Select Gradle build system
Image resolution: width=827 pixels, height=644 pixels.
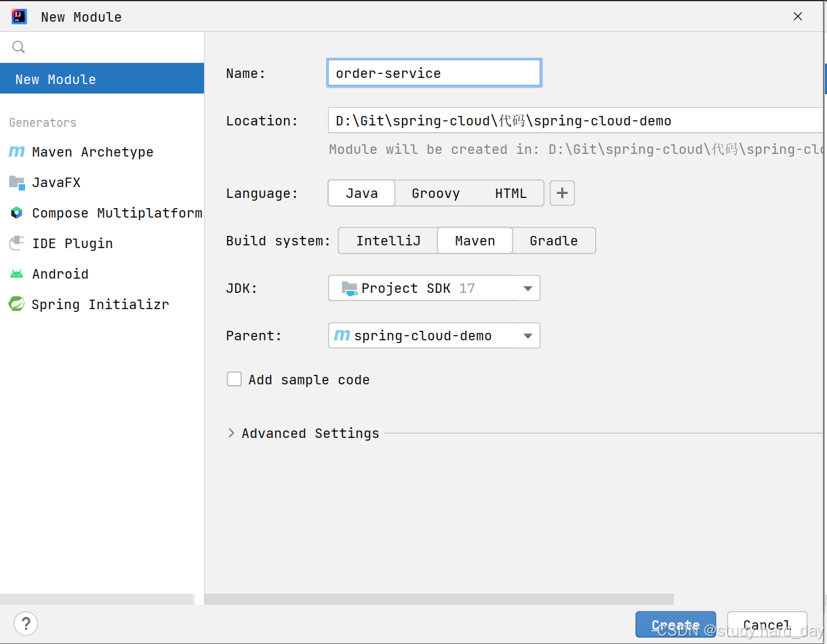coord(554,241)
